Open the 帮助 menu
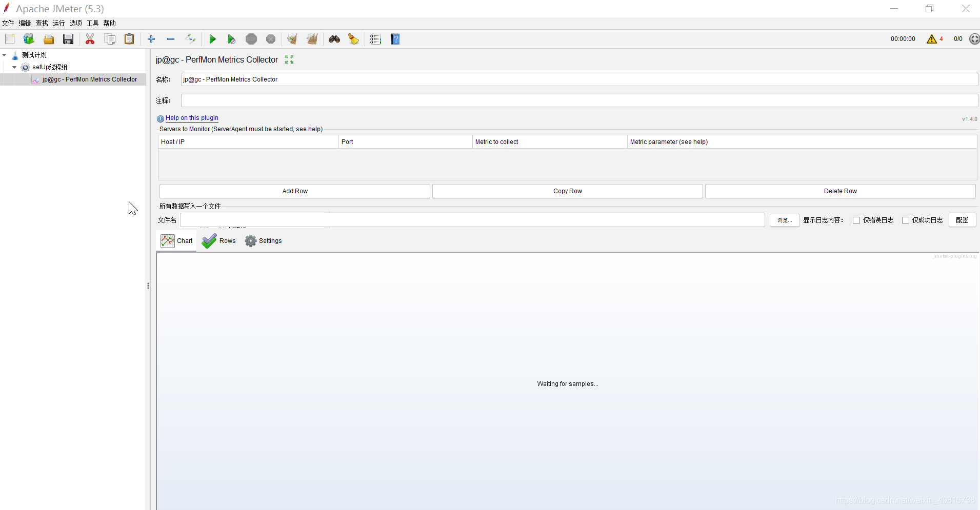 [x=110, y=23]
